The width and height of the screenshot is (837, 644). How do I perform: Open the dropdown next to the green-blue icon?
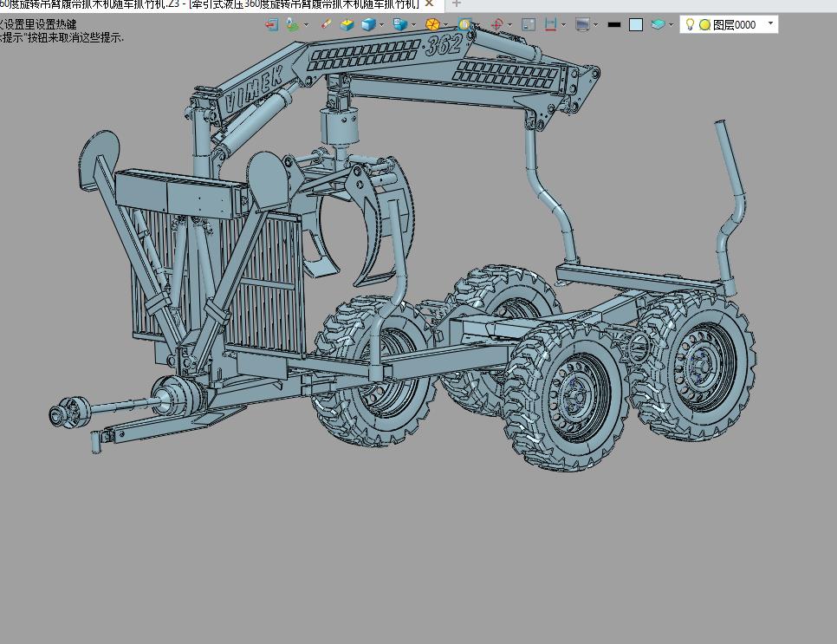[x=307, y=24]
